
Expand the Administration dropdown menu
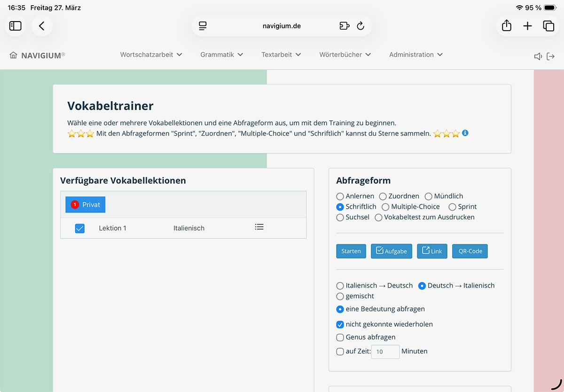[x=415, y=55]
